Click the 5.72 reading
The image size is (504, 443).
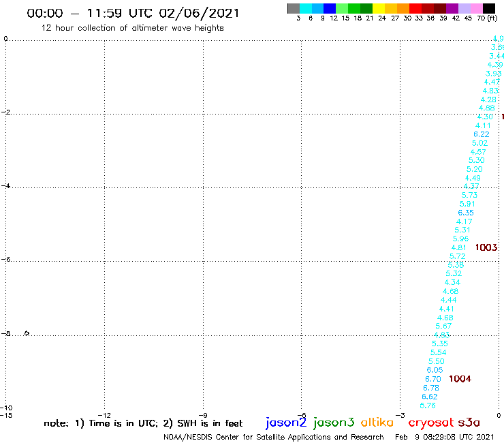pyautogui.click(x=458, y=256)
